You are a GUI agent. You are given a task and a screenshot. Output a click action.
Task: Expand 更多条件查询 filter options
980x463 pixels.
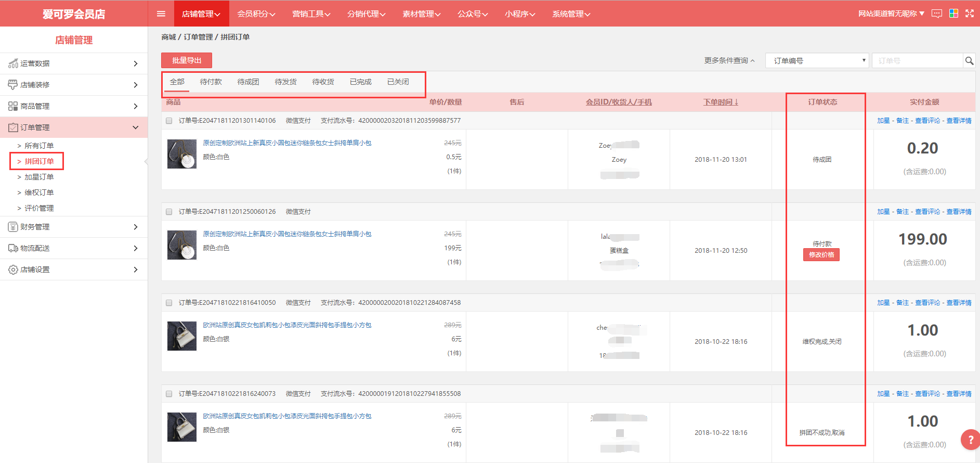tap(729, 61)
